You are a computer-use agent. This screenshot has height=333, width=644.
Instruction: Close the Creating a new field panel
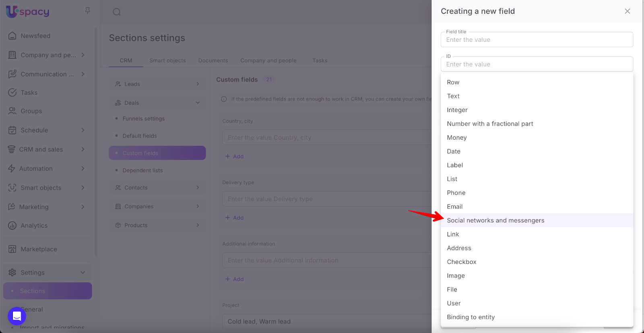627,11
